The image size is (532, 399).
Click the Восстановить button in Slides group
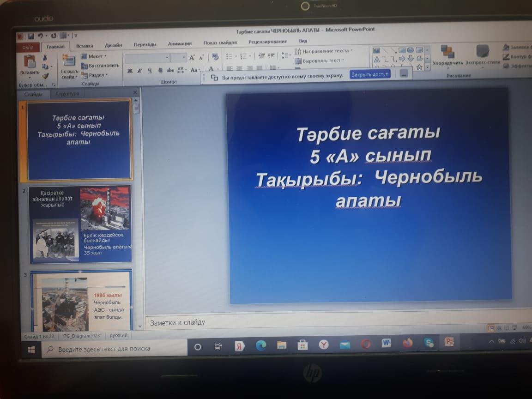(x=100, y=66)
